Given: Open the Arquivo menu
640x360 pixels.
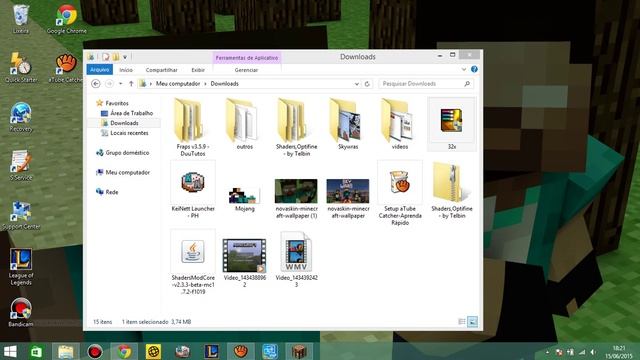Looking at the screenshot, I should 100,70.
